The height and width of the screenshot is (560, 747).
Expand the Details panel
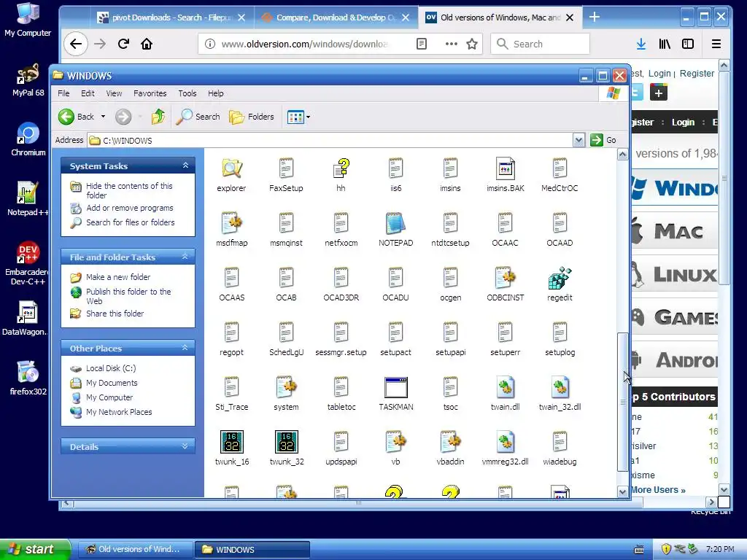[185, 447]
